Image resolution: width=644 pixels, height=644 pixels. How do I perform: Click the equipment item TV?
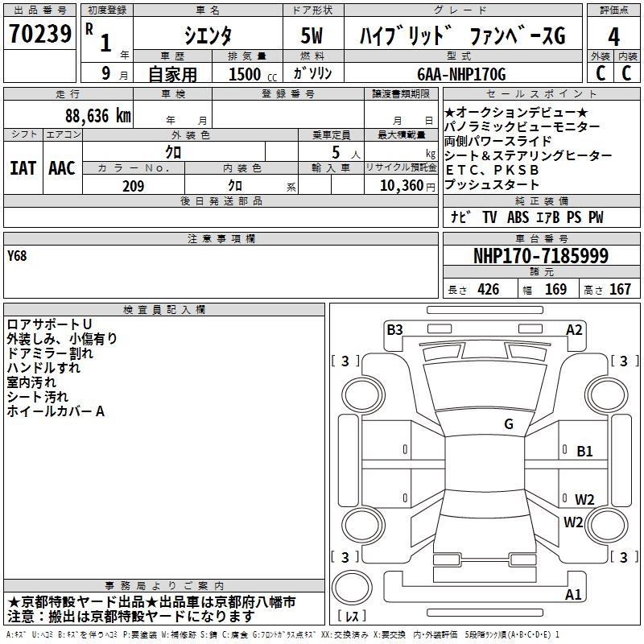pos(489,217)
